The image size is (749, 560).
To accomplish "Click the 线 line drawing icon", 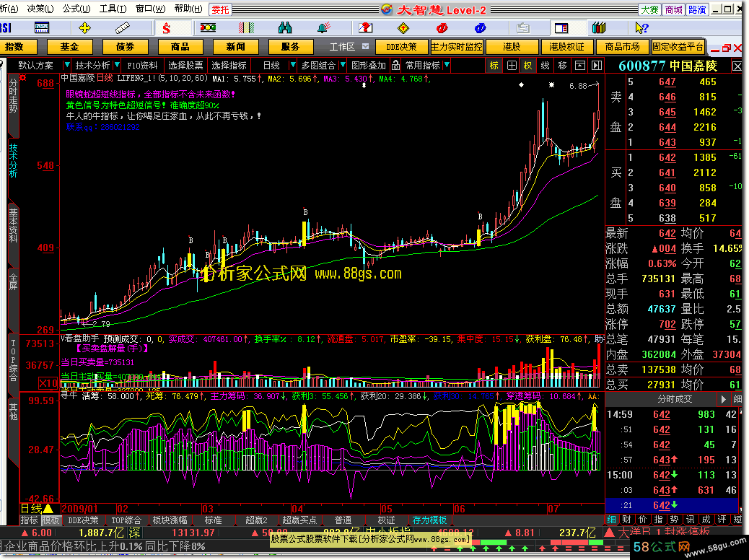I will pos(545,66).
